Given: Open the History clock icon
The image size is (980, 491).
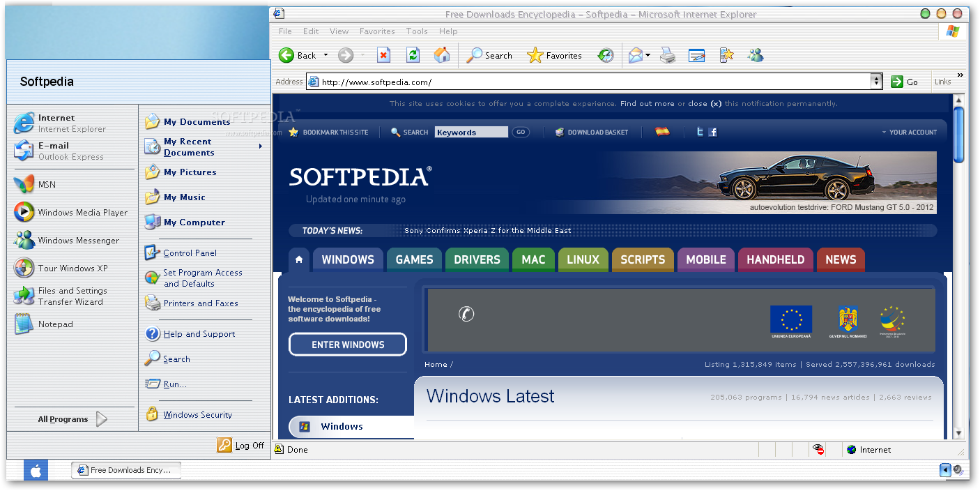Looking at the screenshot, I should point(606,55).
